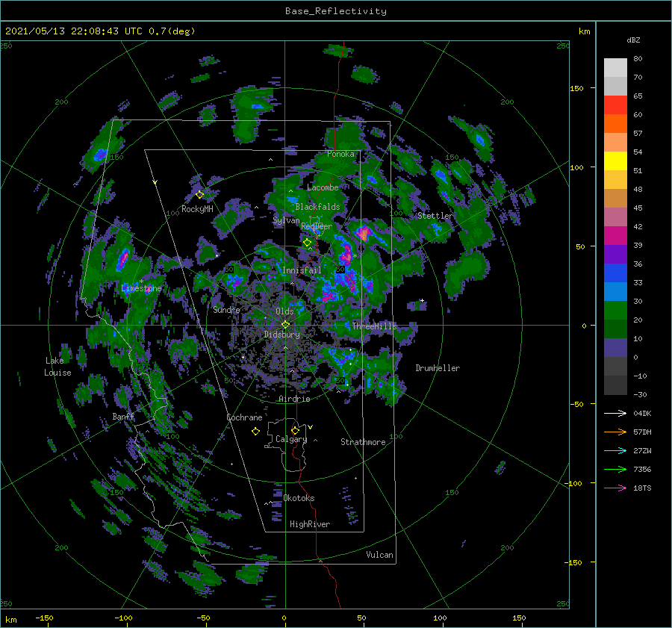
Task: Click the Blackfalds city label
Action: pyautogui.click(x=317, y=207)
